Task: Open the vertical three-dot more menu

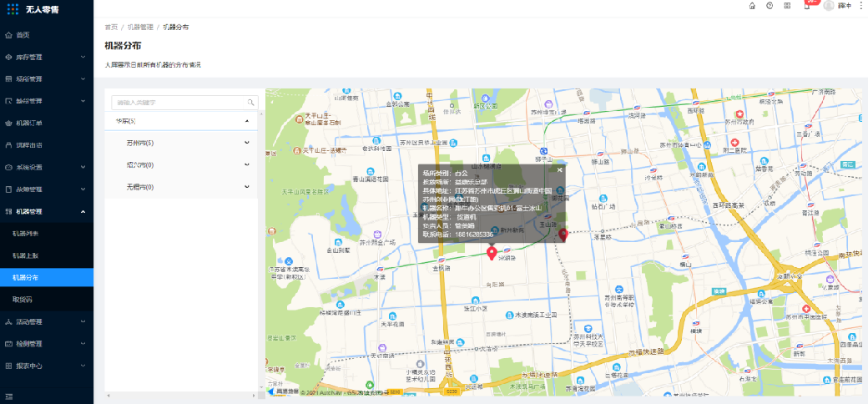Action: [860, 6]
